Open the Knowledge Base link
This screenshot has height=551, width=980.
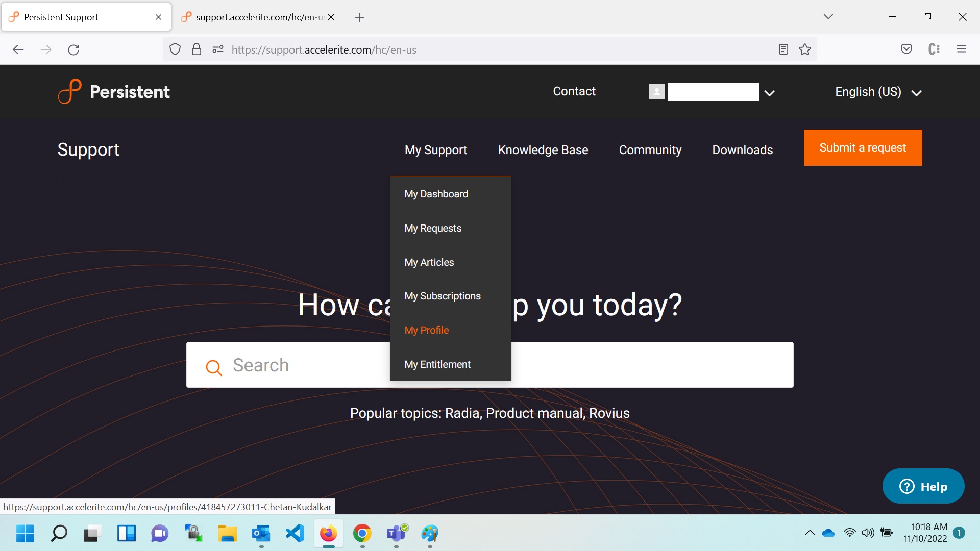(543, 150)
